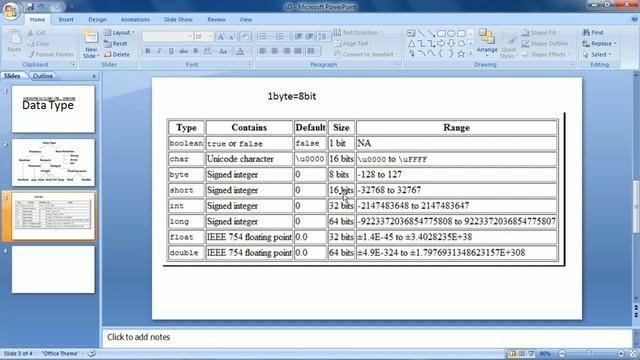Click the Reset slide button
Viewport: 640px width, 360px height.
116,43
